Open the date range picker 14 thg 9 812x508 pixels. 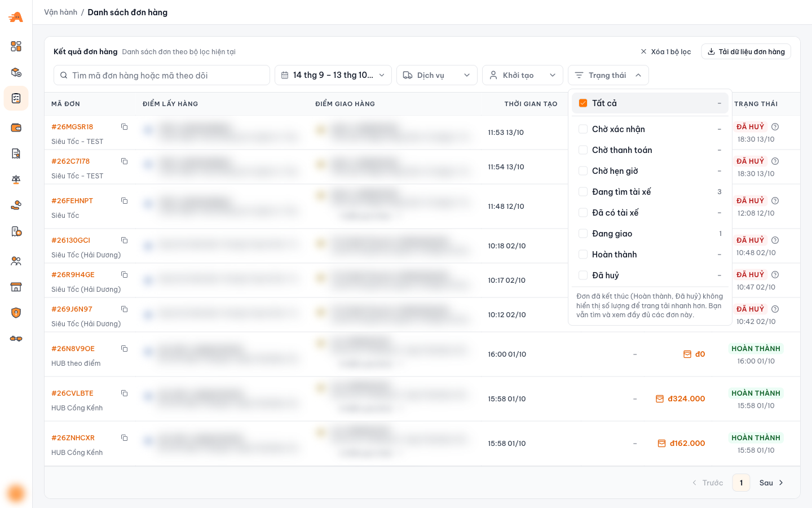click(333, 75)
